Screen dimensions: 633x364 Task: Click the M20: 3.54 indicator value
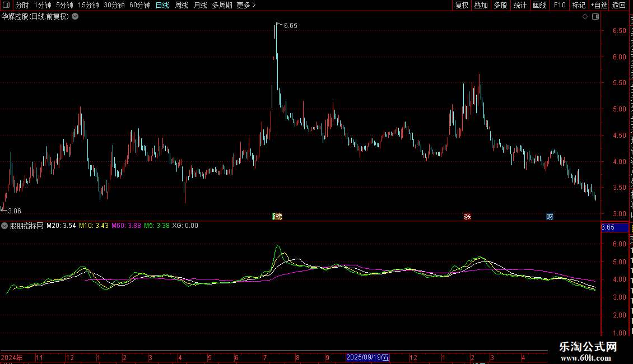61,226
